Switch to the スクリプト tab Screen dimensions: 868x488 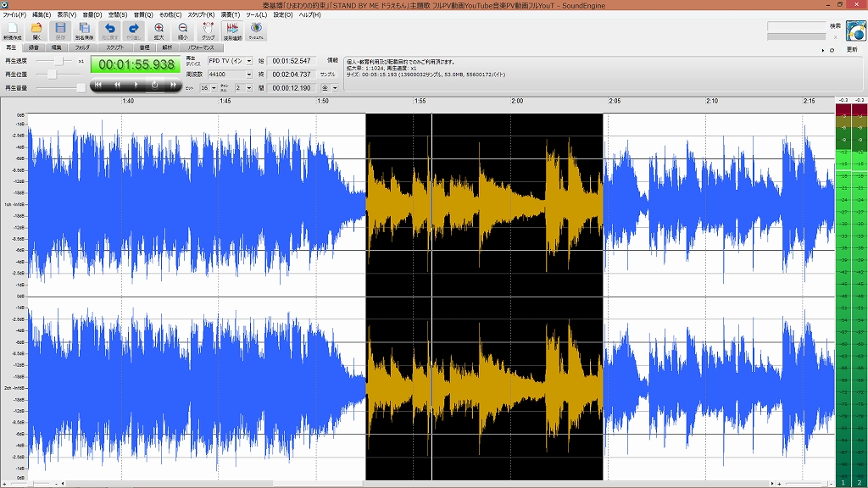click(x=114, y=47)
